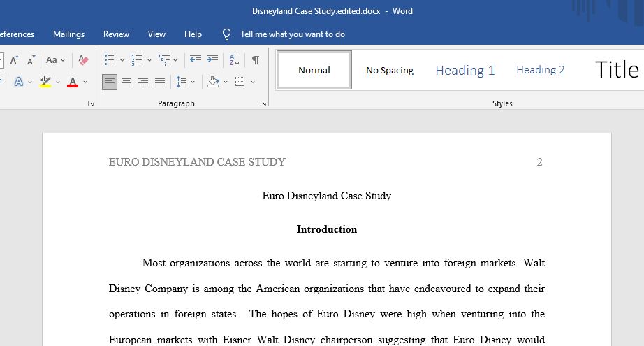Switch to the View tab

tap(156, 34)
